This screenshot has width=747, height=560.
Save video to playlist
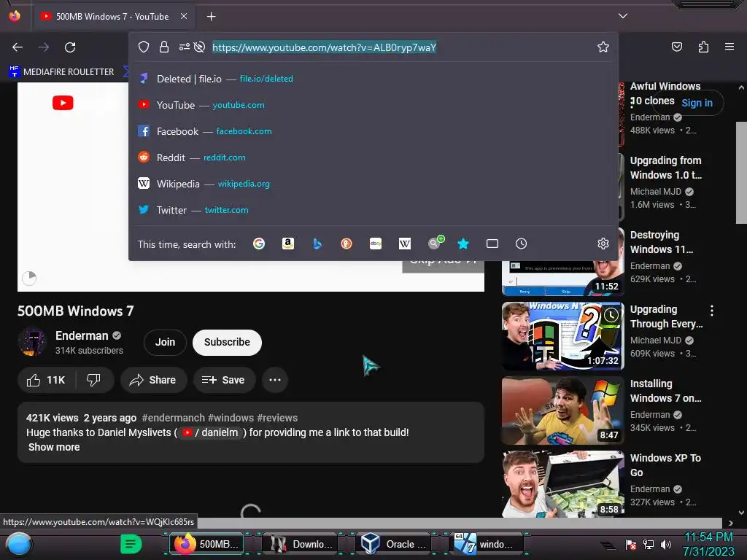click(224, 380)
